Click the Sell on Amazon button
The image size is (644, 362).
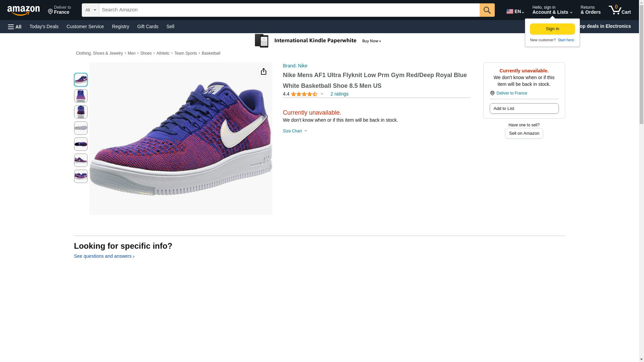(x=524, y=133)
